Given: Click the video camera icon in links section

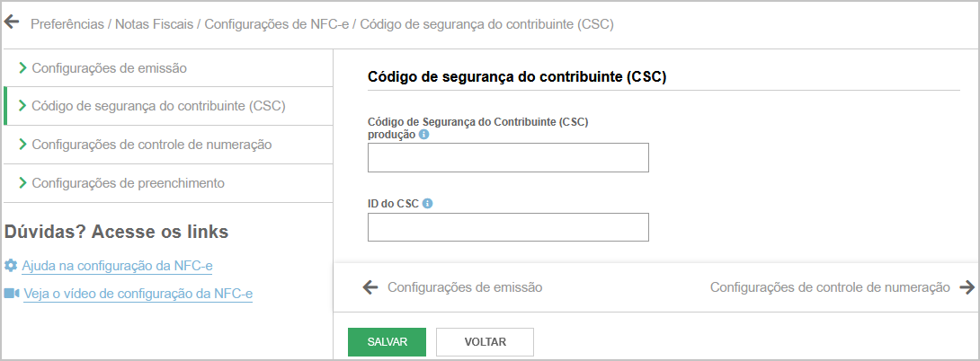Looking at the screenshot, I should tap(12, 294).
